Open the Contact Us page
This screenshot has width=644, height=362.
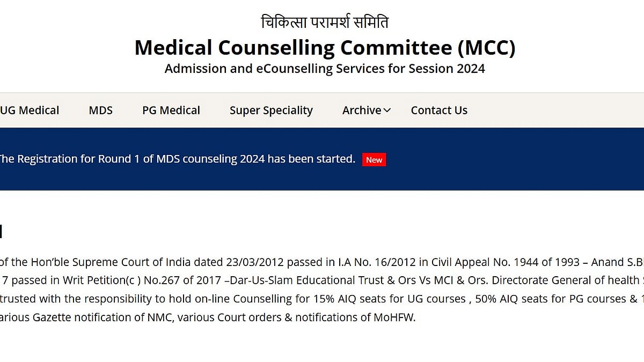tap(439, 110)
